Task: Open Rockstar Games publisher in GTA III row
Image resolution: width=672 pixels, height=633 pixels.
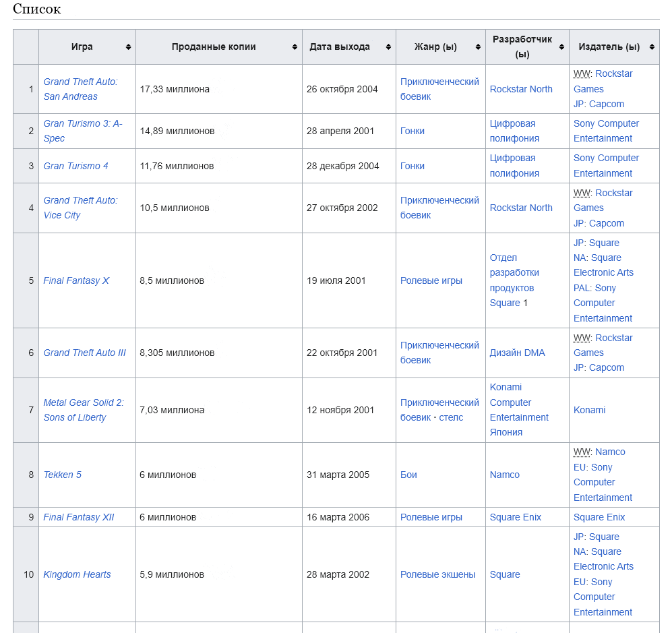Action: 603,345
